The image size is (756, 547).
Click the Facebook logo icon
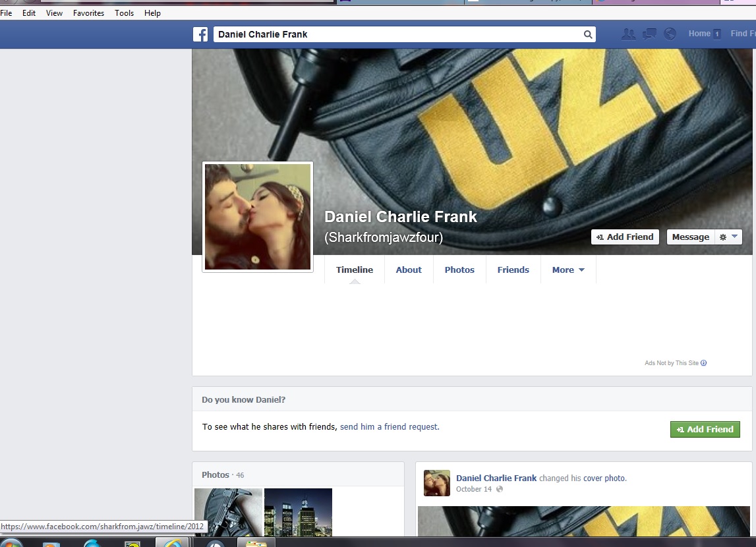(200, 34)
